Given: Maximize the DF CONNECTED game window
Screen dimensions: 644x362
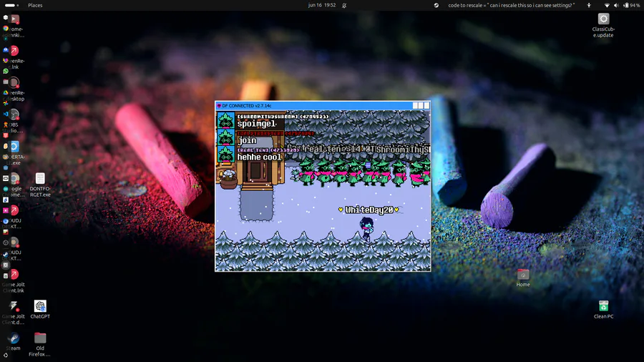Looking at the screenshot, I should coord(421,105).
